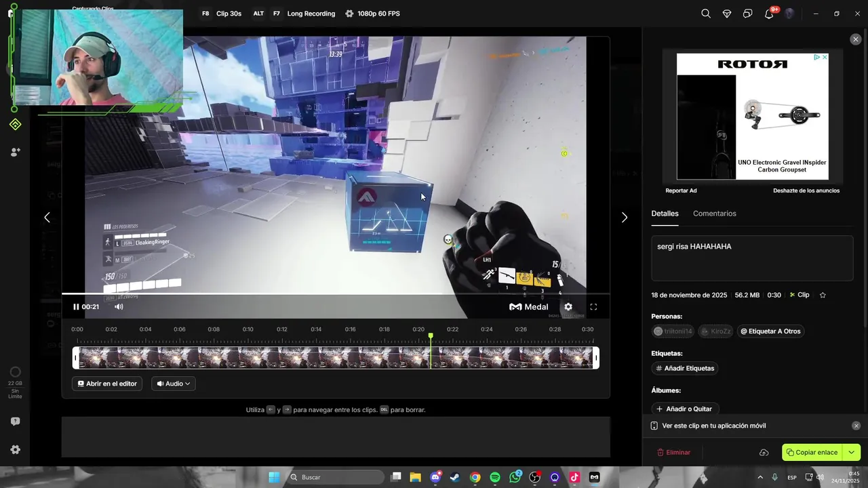The height and width of the screenshot is (488, 868).
Task: Edit the clip title field
Action: click(x=752, y=258)
